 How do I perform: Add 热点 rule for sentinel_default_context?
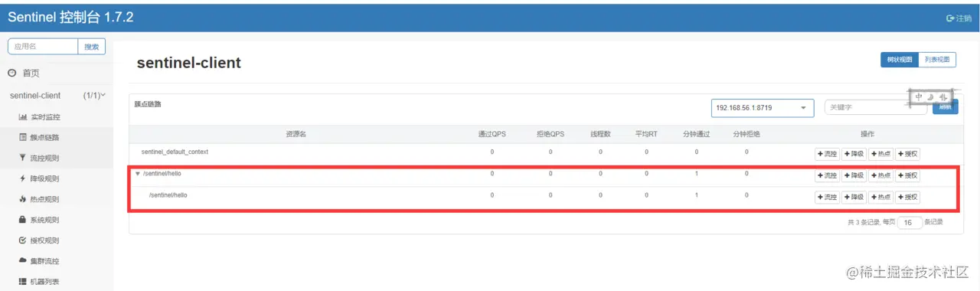(x=880, y=153)
